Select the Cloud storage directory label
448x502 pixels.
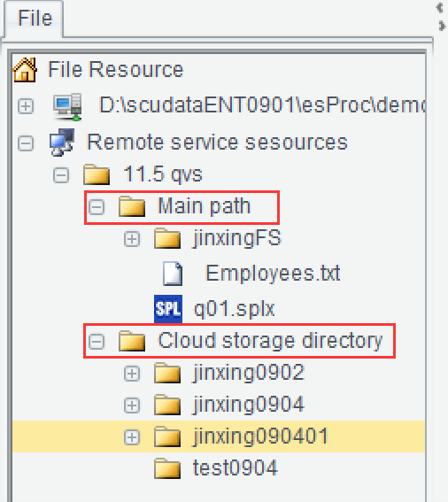pyautogui.click(x=270, y=340)
